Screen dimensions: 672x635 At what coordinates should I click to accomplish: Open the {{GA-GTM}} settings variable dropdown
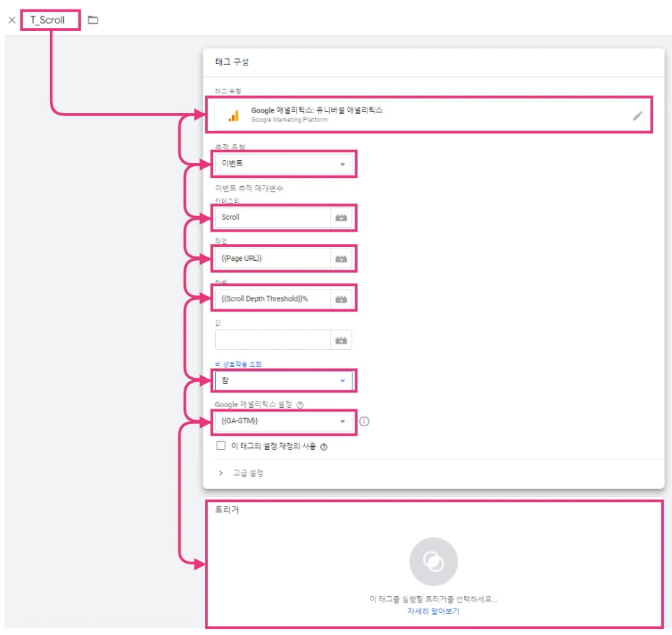(x=283, y=421)
